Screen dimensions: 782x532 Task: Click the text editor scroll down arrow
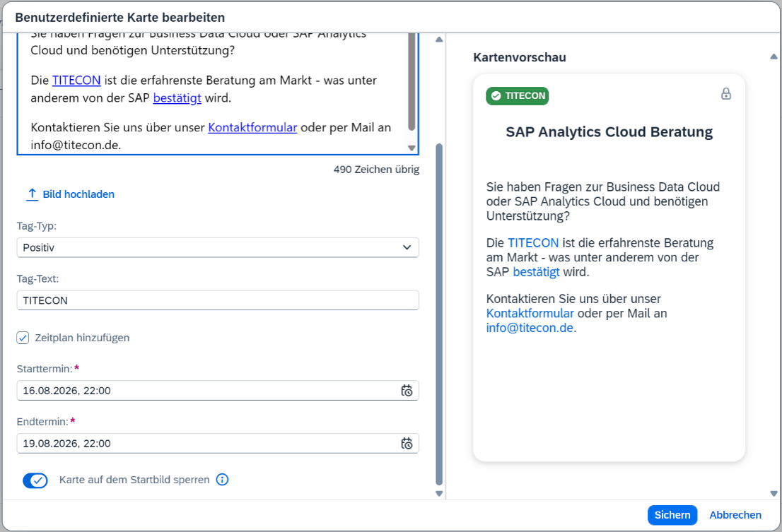[412, 148]
